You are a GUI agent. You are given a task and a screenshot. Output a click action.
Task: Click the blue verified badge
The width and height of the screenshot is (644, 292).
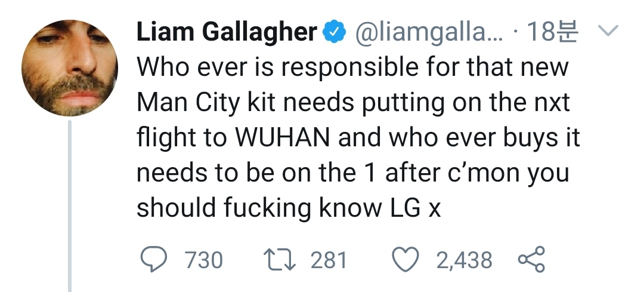pyautogui.click(x=335, y=32)
